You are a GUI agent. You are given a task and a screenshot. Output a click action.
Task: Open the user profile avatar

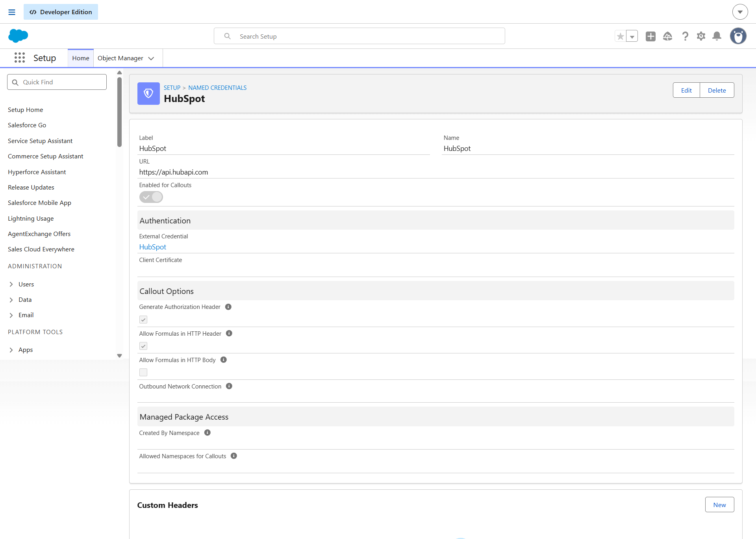tap(738, 36)
